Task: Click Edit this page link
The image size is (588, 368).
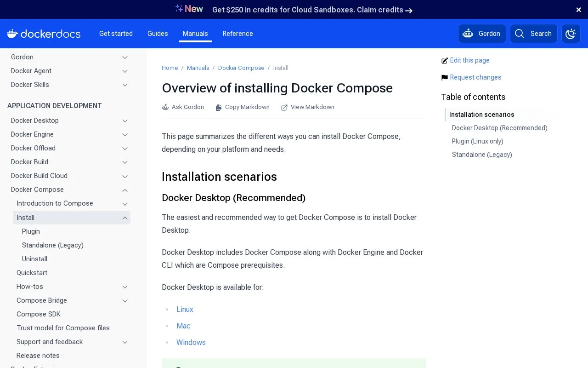Action: click(x=469, y=60)
